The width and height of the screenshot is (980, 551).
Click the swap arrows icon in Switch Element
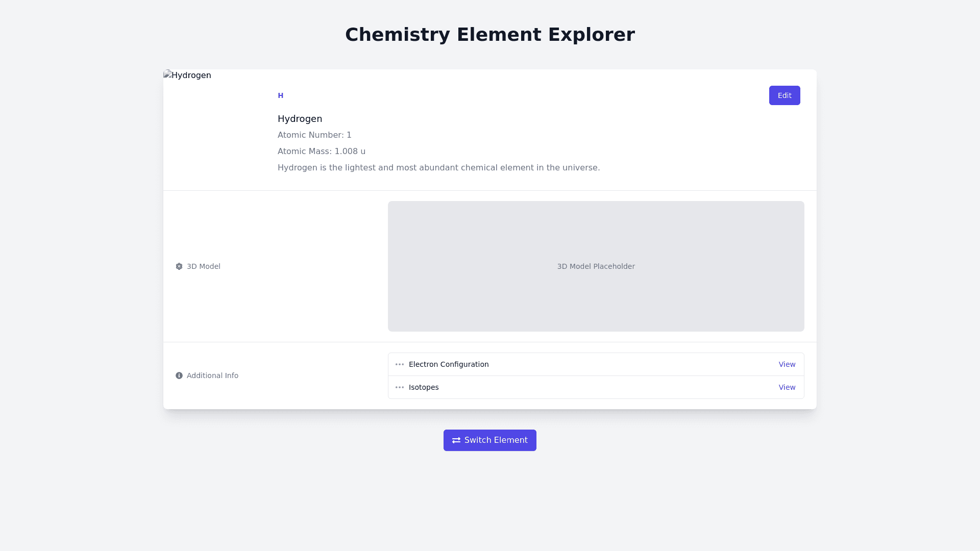(456, 440)
